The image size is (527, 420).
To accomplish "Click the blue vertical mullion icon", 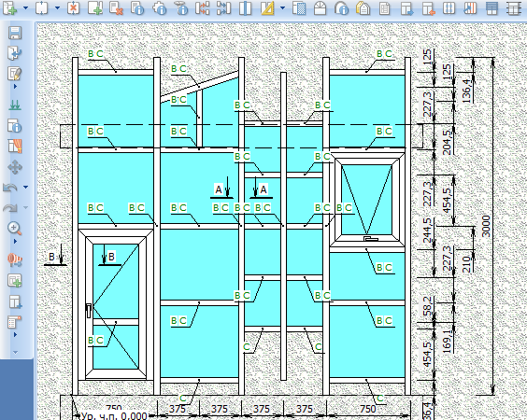I will pos(245,8).
